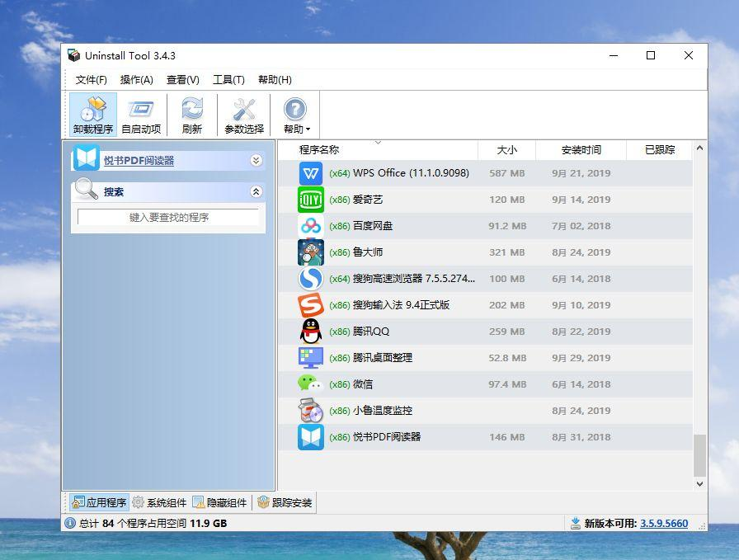Click 总计 84 个程序占用空间 status text
This screenshot has height=560, width=739.
(153, 523)
